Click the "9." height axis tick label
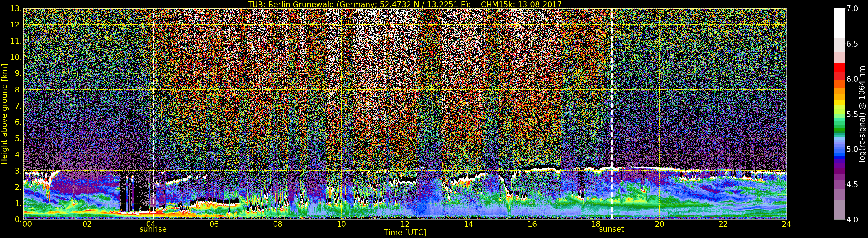 [x=18, y=73]
